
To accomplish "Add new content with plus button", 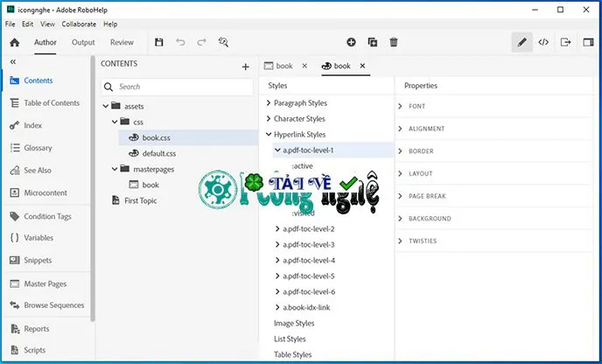I will click(x=245, y=66).
